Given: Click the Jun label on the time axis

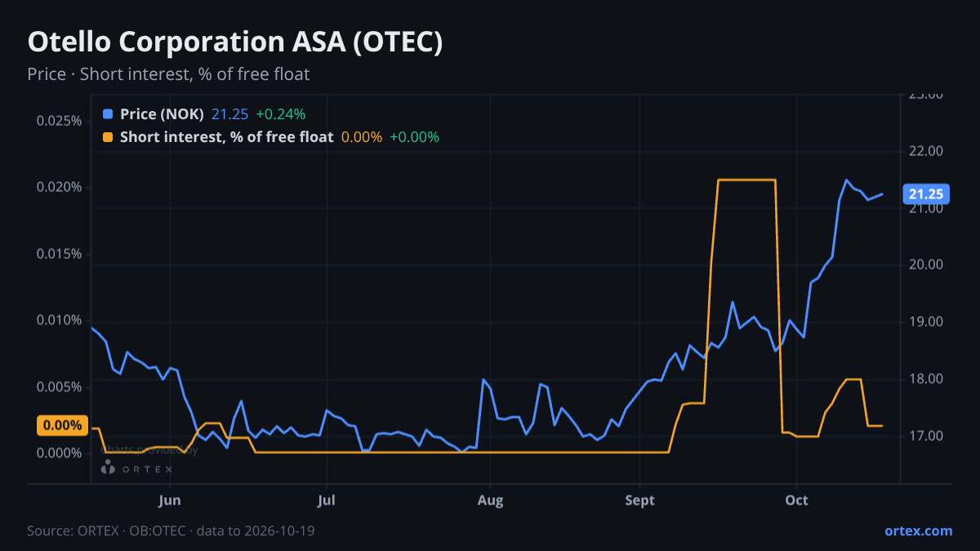Looking at the screenshot, I should [170, 500].
